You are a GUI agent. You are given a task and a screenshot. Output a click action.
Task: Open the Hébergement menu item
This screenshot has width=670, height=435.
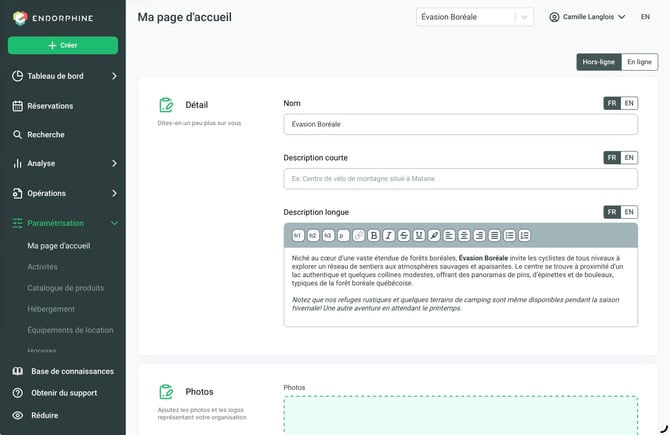[x=51, y=309]
